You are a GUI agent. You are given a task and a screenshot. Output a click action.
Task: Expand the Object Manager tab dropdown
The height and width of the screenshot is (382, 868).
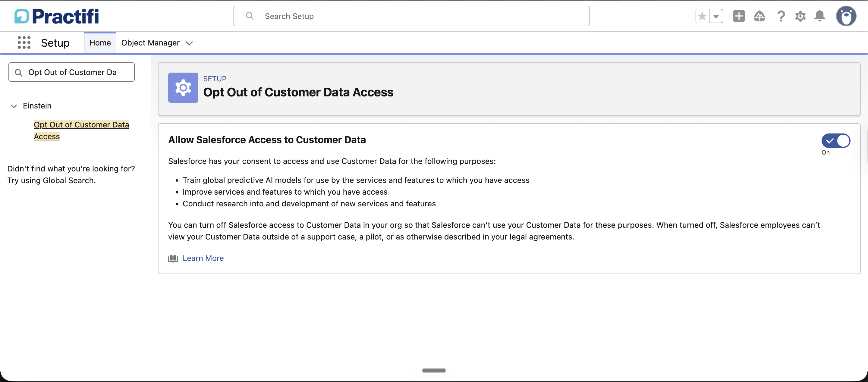point(189,43)
